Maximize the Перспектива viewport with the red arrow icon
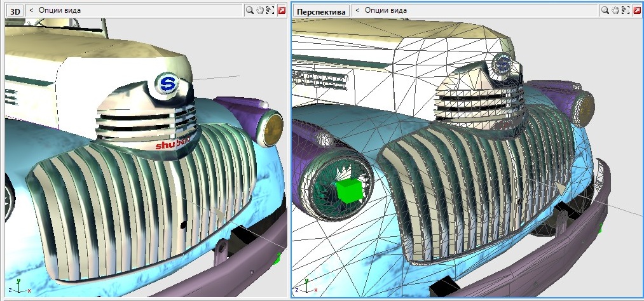Screen dimensions: 644x301 coord(636,10)
